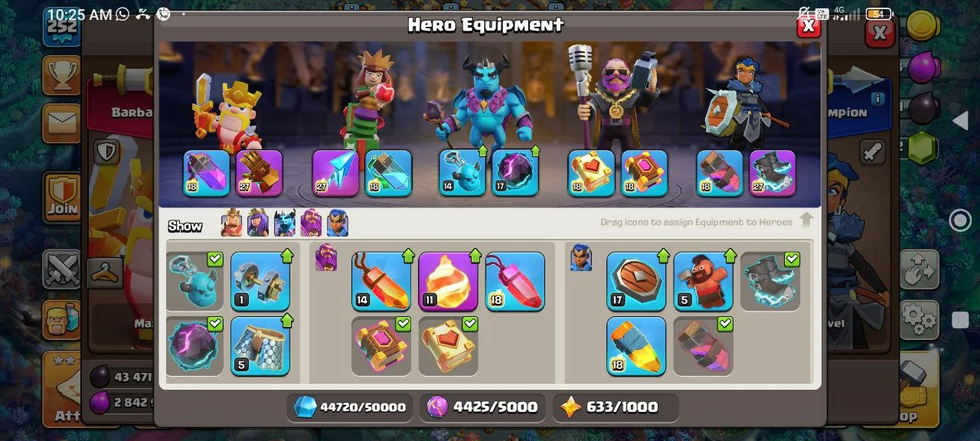Tap the equipped blue minion keychain
The height and width of the screenshot is (441, 980).
[194, 281]
